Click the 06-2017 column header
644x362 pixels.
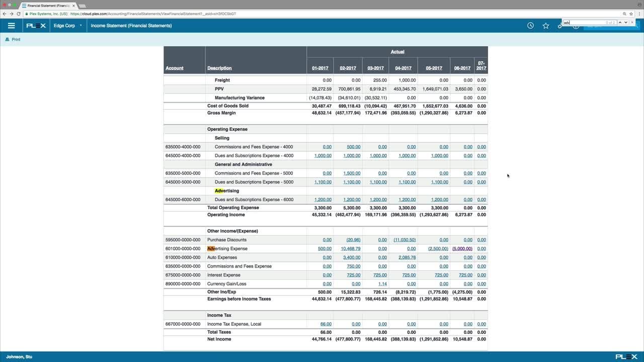(x=462, y=68)
